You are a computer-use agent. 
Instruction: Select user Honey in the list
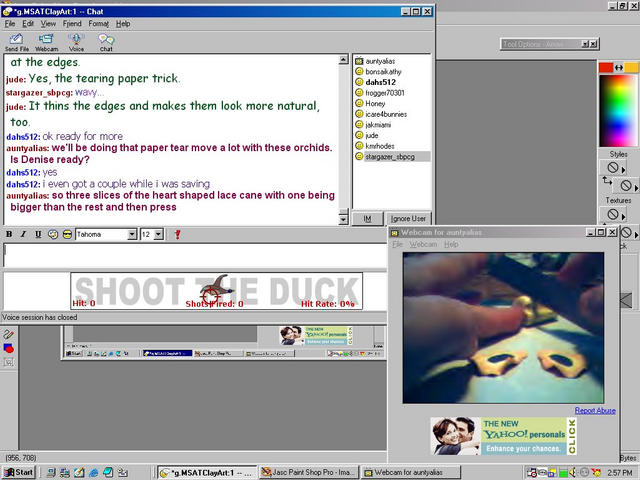click(375, 103)
